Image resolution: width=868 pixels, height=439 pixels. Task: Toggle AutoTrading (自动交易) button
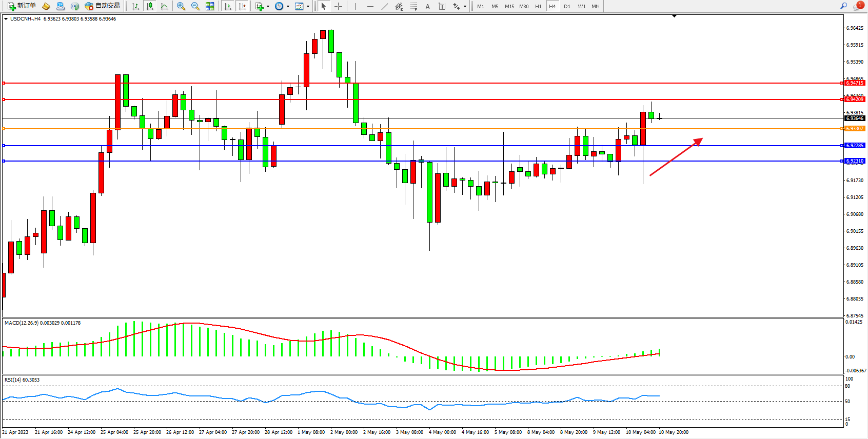tap(103, 6)
